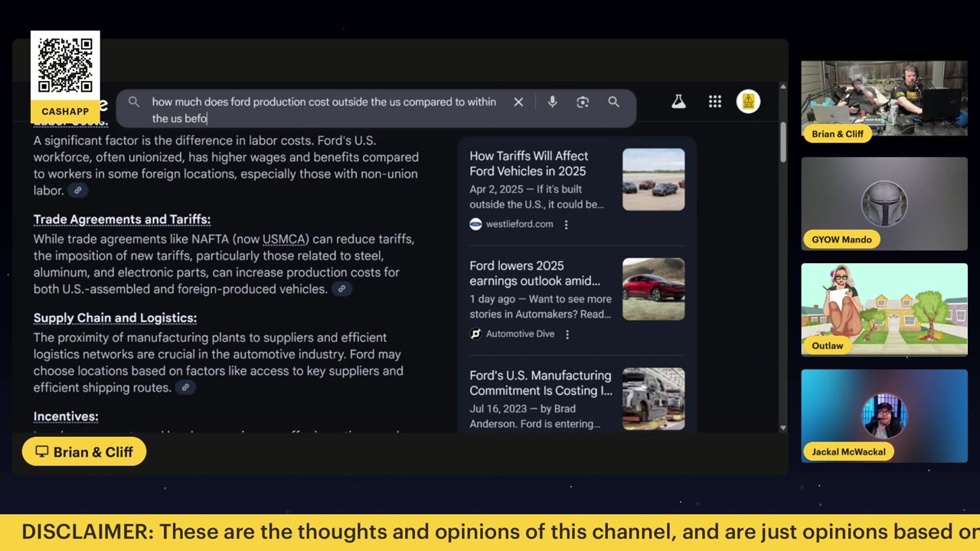980x551 pixels.
Task: Open 'How Tariffs Will Affect Ford Vehicles' article
Action: pos(529,163)
